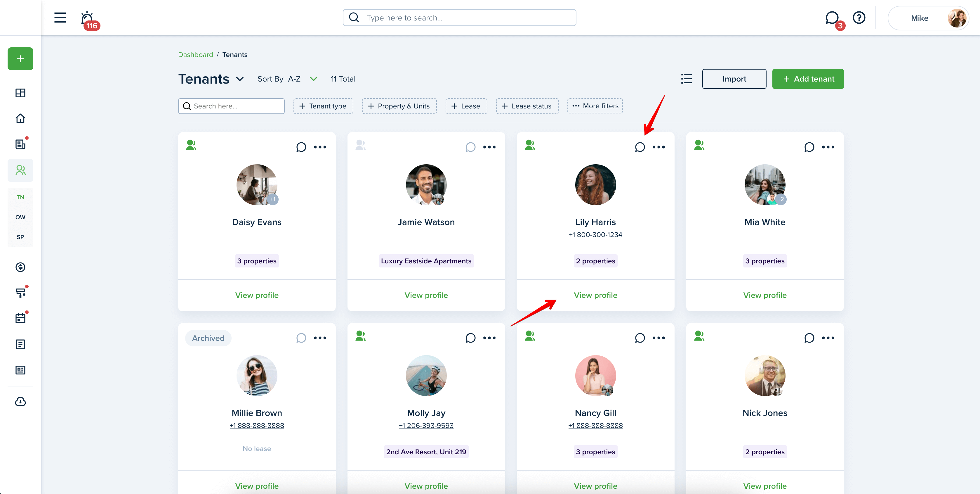The image size is (980, 494).
Task: View profile of Daisy Evans
Action: pos(257,295)
